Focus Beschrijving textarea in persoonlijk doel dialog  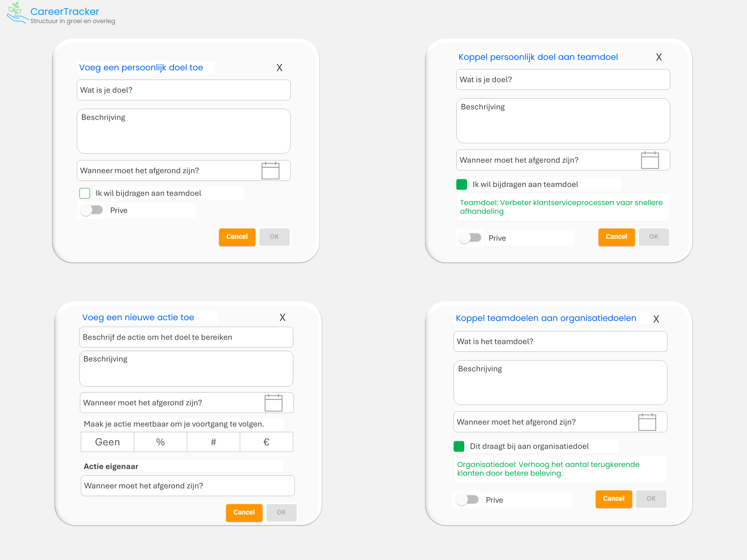(x=184, y=131)
